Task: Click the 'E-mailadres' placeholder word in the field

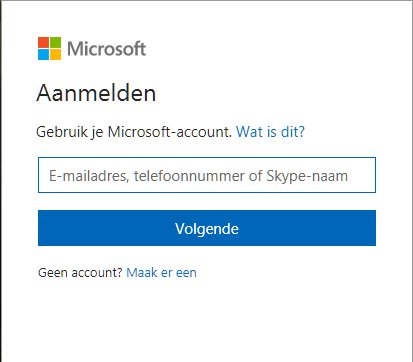Action: coord(89,176)
